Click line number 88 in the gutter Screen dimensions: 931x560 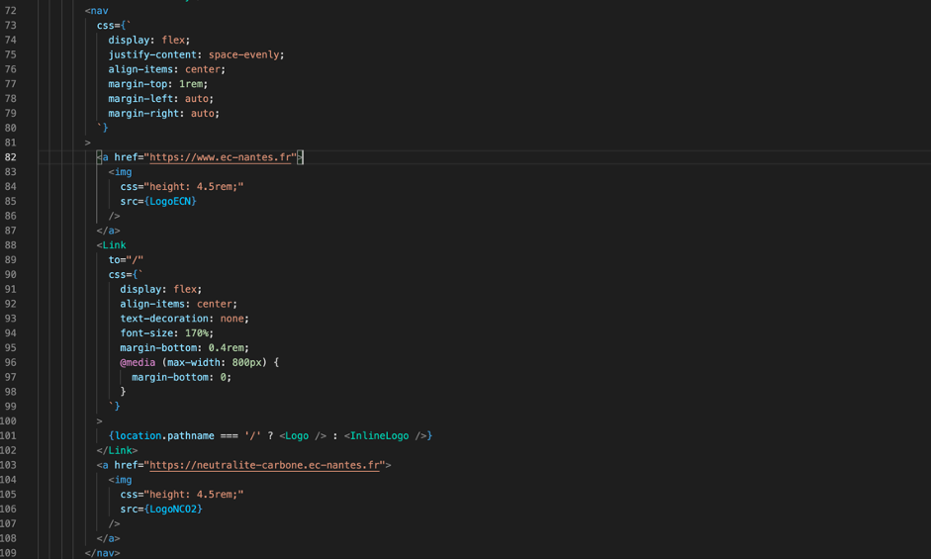(10, 245)
